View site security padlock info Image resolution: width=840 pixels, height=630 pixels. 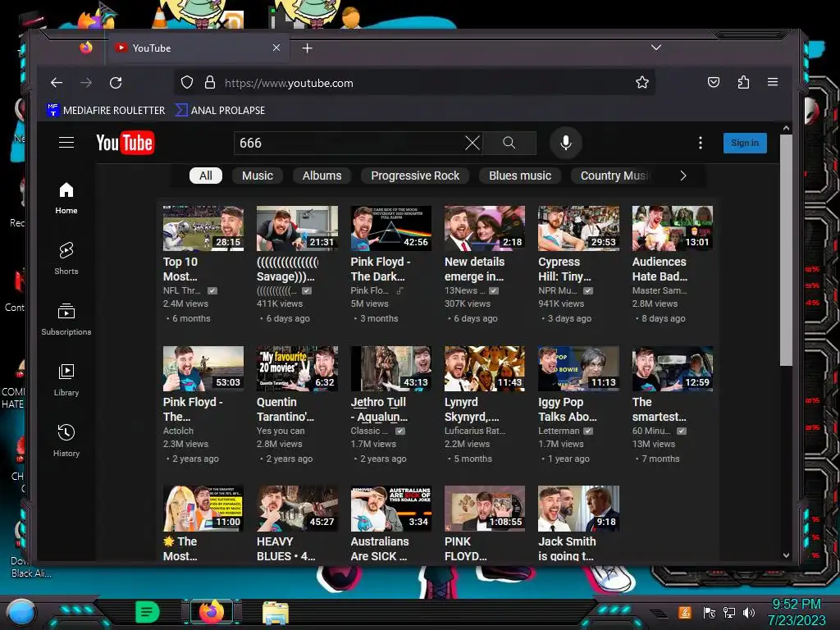tap(210, 83)
